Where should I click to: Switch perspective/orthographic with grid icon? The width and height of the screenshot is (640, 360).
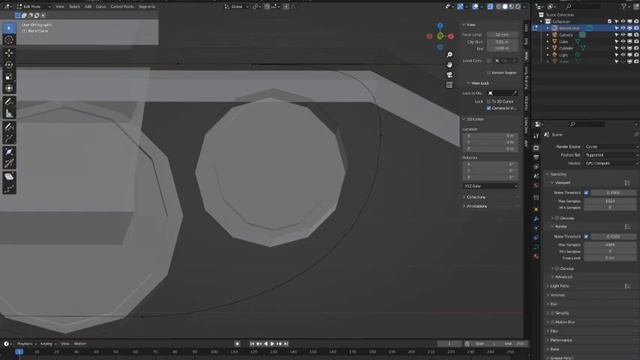[x=449, y=85]
